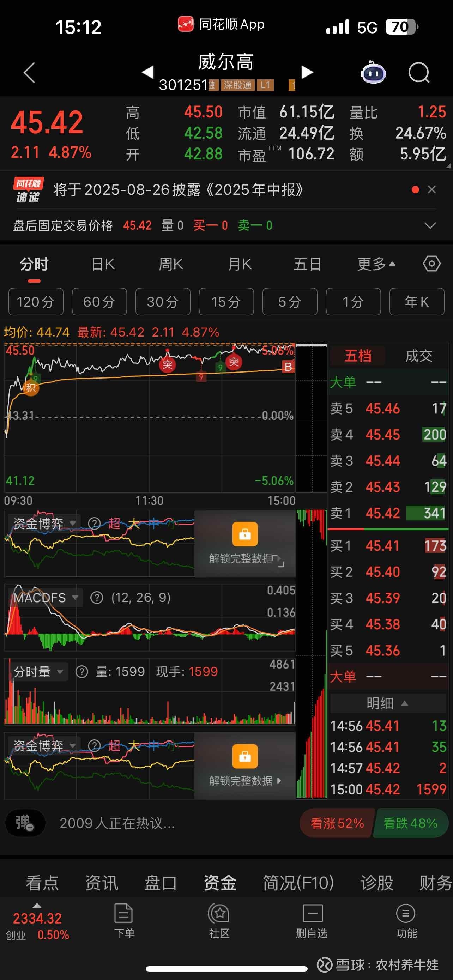This screenshot has width=453, height=980.
Task: Vote 看涨 52% bullish button
Action: (x=336, y=824)
